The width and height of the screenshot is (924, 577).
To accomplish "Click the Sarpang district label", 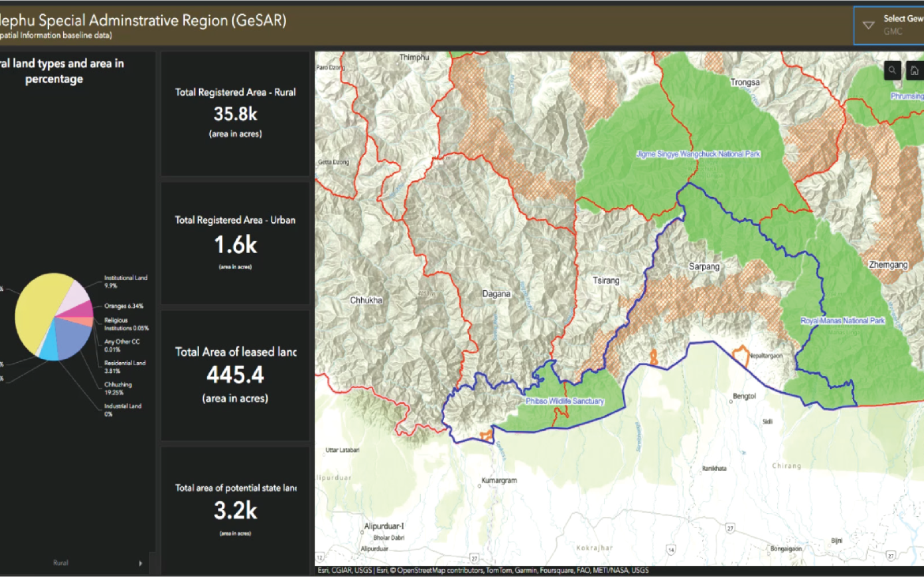I will [x=704, y=266].
